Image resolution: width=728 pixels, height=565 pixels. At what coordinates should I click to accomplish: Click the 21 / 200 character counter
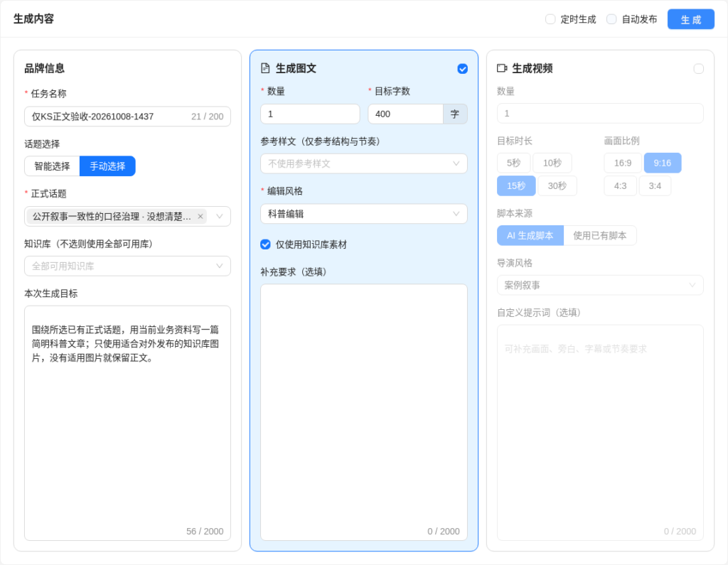[207, 117]
